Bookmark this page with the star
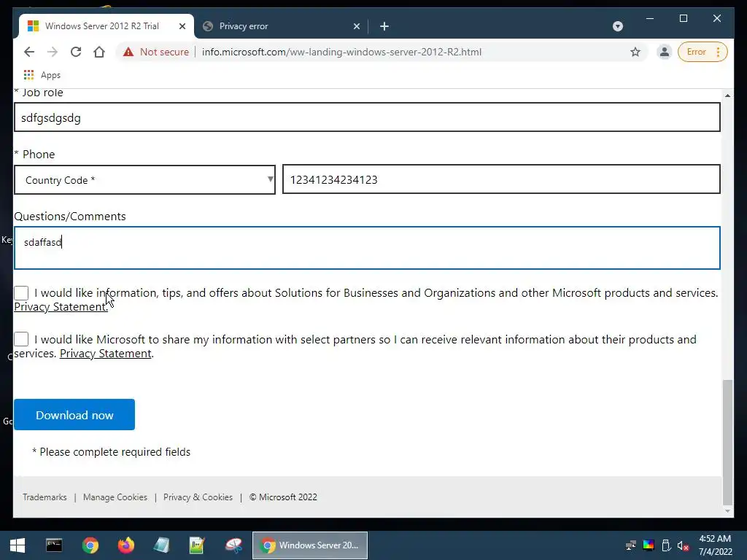This screenshot has width=747, height=560. point(635,52)
